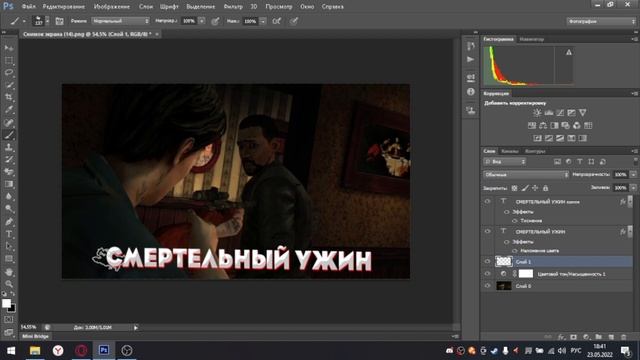Select the Zoom tool in the toolbox

[9, 284]
